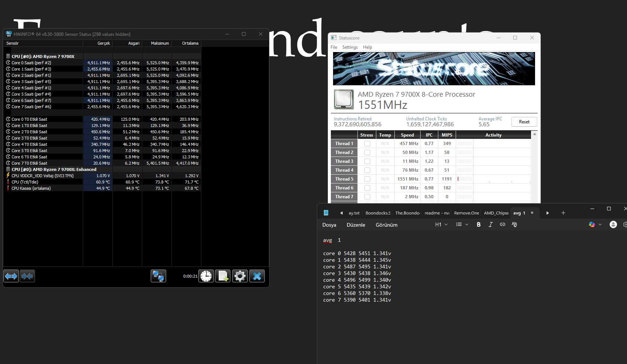Open the Statuscore Help menu
Screen dimensions: 627x364
coord(367,47)
